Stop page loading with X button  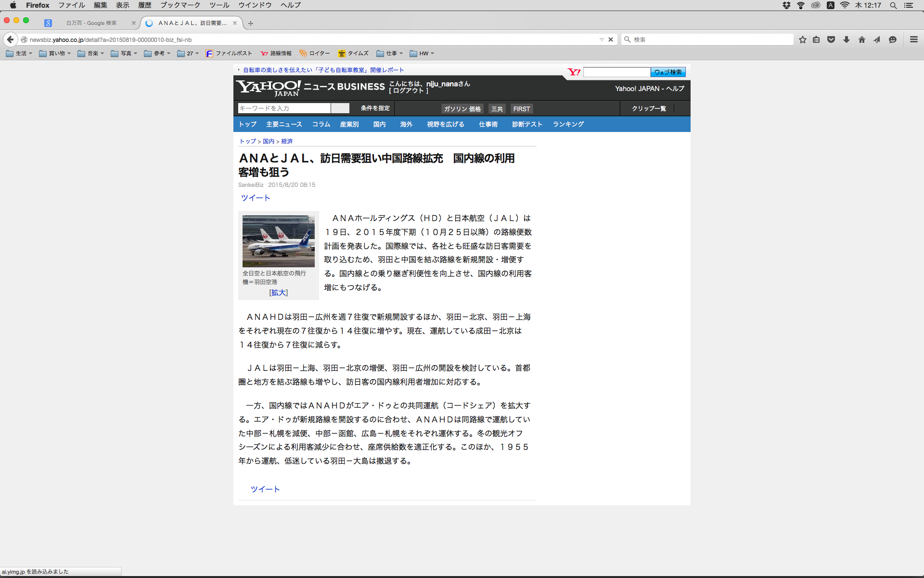tap(611, 39)
